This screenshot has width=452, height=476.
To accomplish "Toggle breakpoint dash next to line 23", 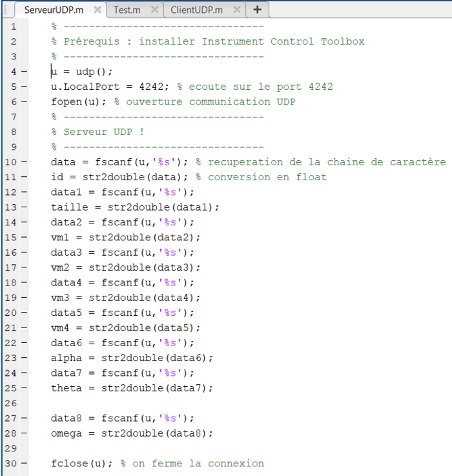I will (24, 358).
